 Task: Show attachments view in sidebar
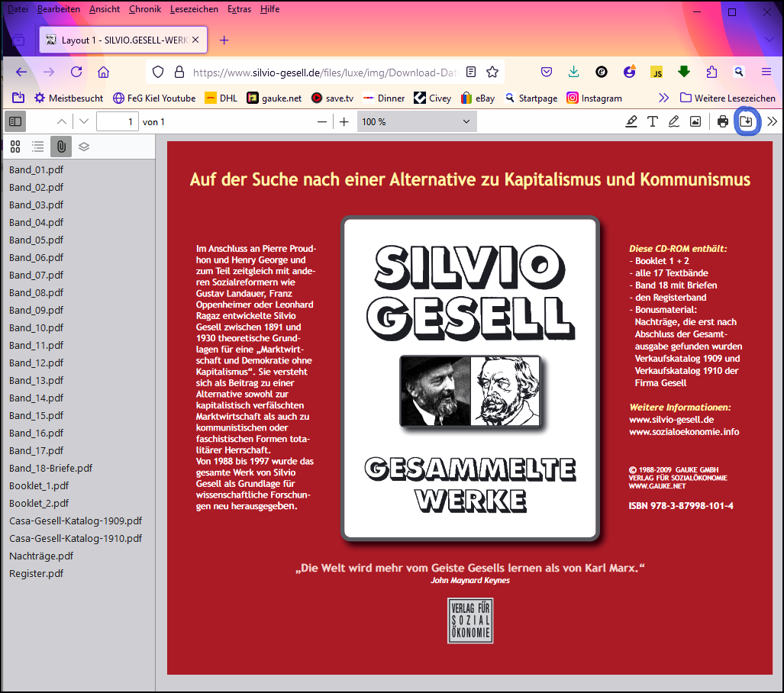[x=61, y=147]
